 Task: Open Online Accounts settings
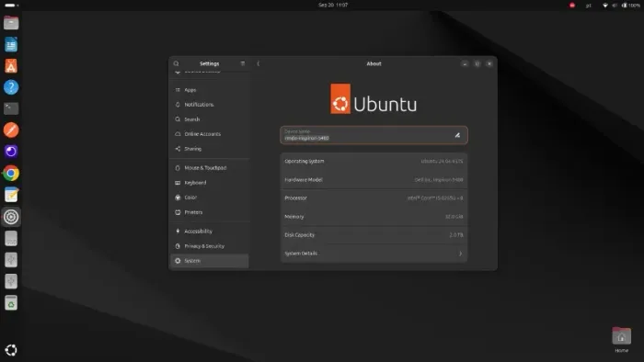(x=210, y=134)
